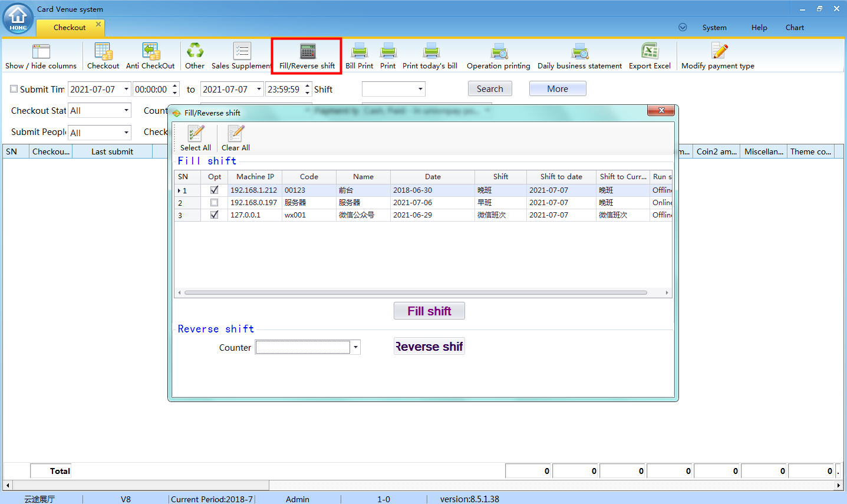Click the HOME logo icon

tap(18, 18)
